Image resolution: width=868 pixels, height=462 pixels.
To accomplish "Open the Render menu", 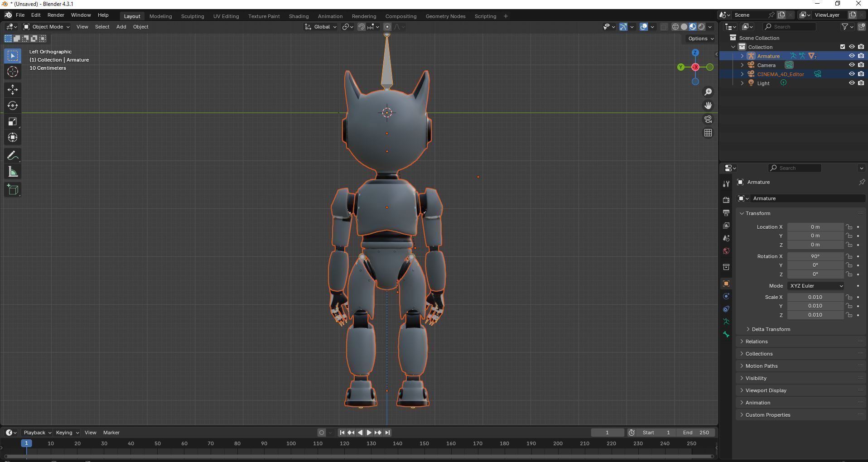I will (x=56, y=15).
